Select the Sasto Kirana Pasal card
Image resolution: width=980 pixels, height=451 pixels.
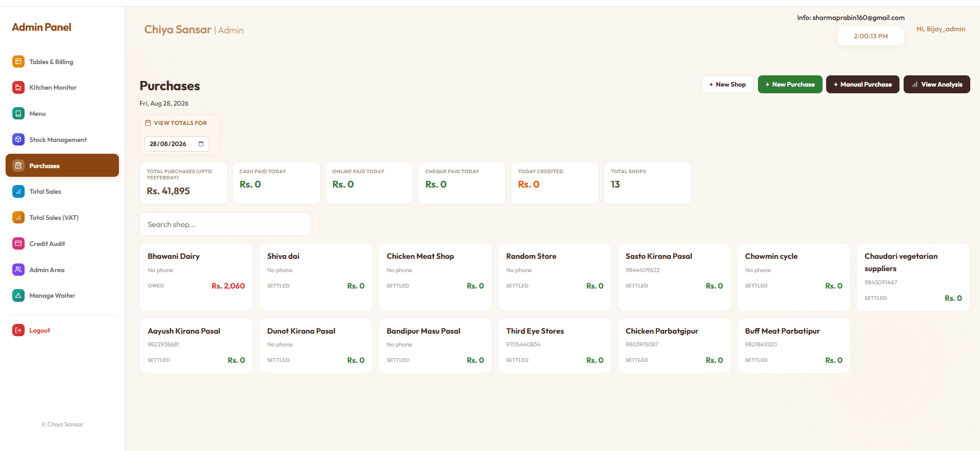674,277
